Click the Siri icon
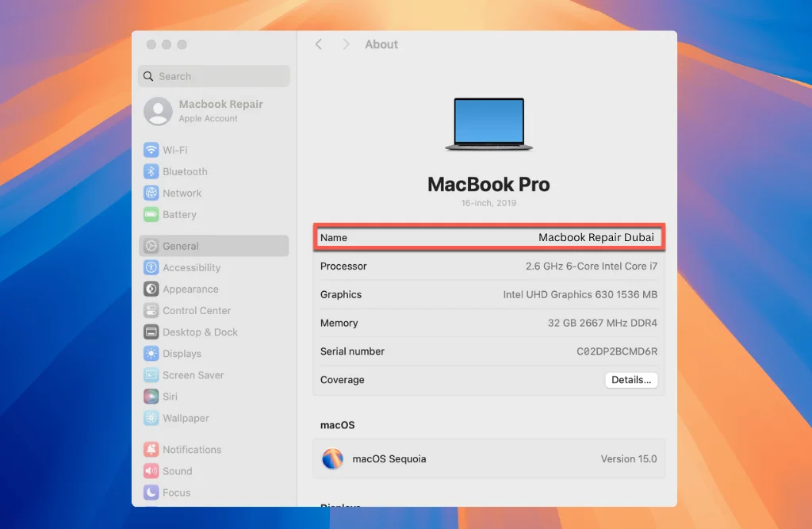 coord(151,397)
